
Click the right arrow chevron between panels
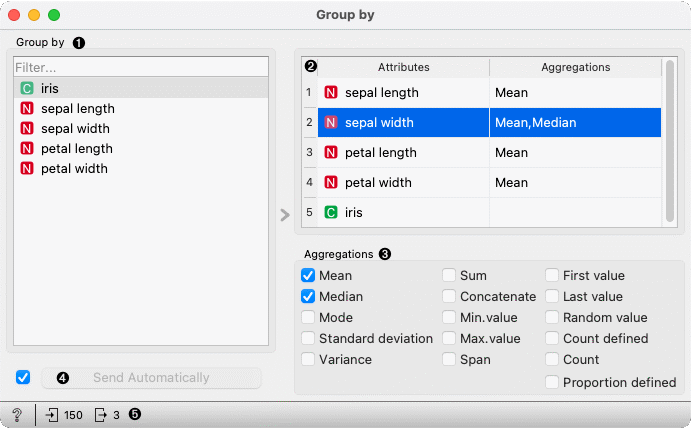pyautogui.click(x=285, y=215)
